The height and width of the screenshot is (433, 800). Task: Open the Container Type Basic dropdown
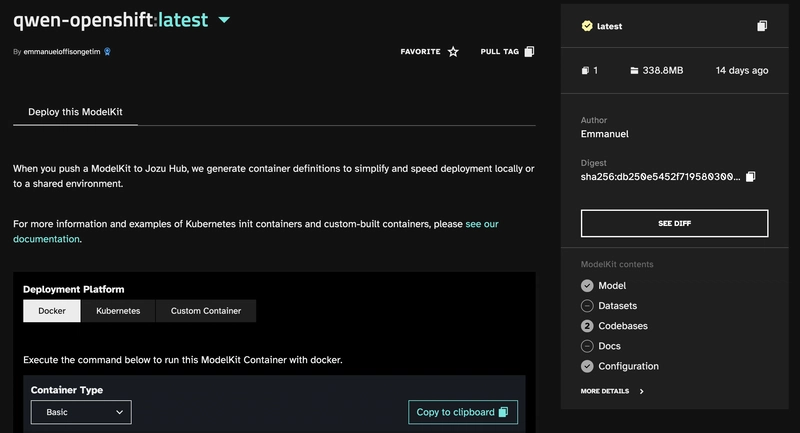81,412
